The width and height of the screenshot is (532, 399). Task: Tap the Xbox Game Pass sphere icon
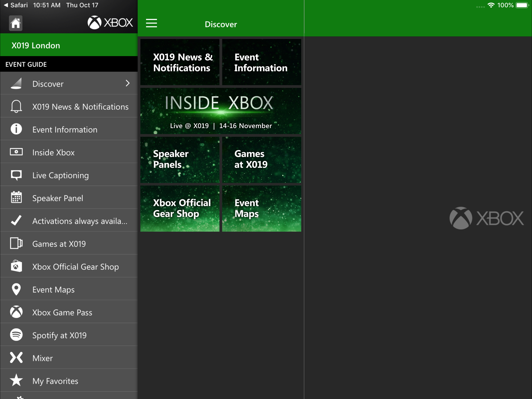pyautogui.click(x=16, y=312)
